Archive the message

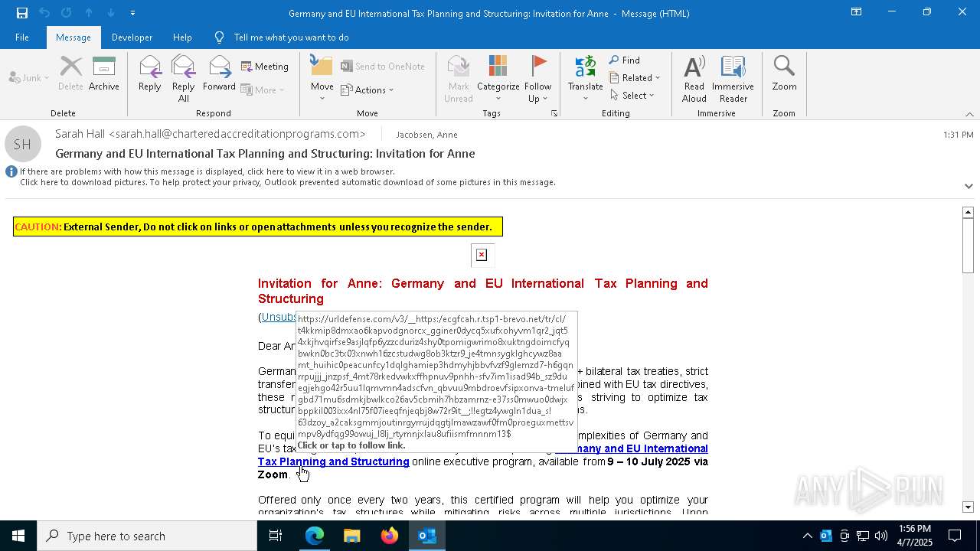(x=104, y=74)
